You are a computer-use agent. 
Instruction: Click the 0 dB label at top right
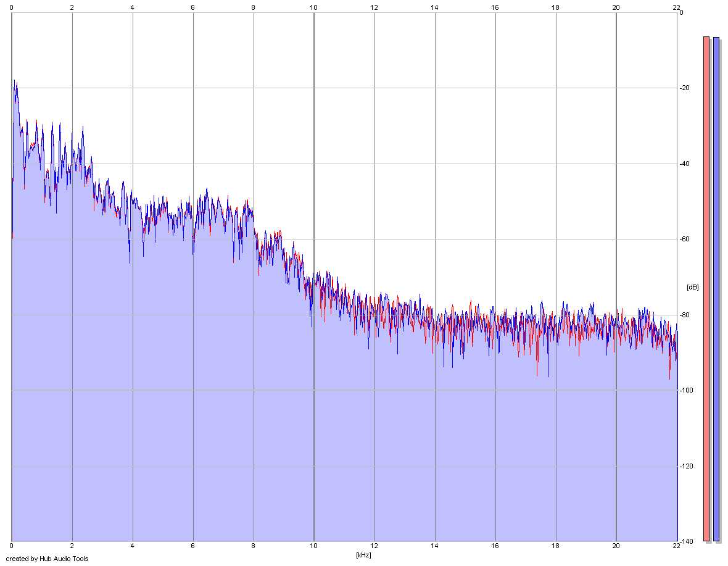click(681, 12)
